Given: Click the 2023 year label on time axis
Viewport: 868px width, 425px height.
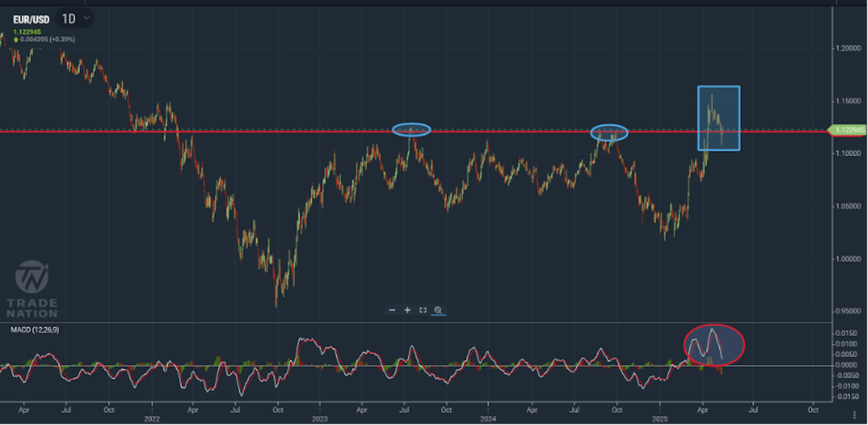Looking at the screenshot, I should tap(319, 419).
